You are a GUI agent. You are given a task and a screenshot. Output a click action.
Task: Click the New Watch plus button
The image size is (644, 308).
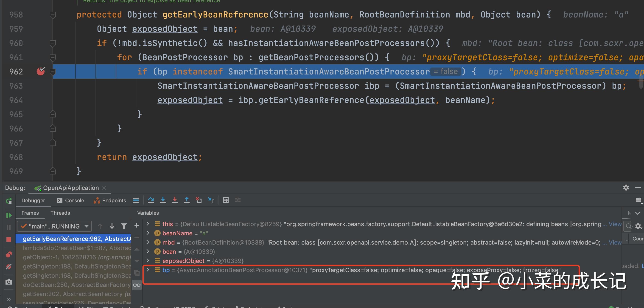[x=137, y=226]
